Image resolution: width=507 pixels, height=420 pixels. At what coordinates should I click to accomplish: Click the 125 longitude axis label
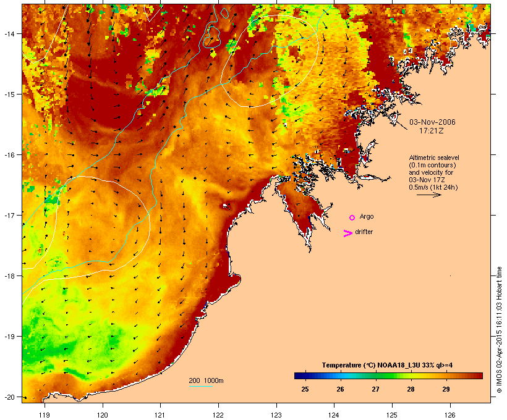pyautogui.click(x=392, y=415)
